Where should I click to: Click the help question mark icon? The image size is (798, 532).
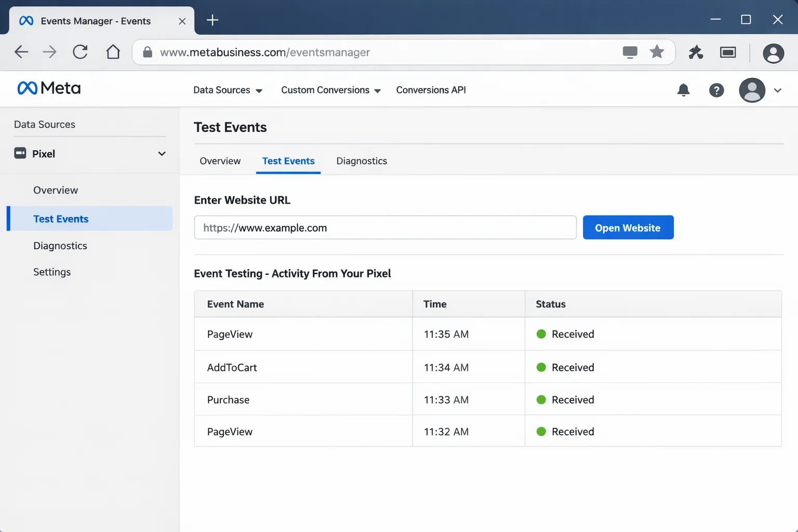[x=716, y=90]
